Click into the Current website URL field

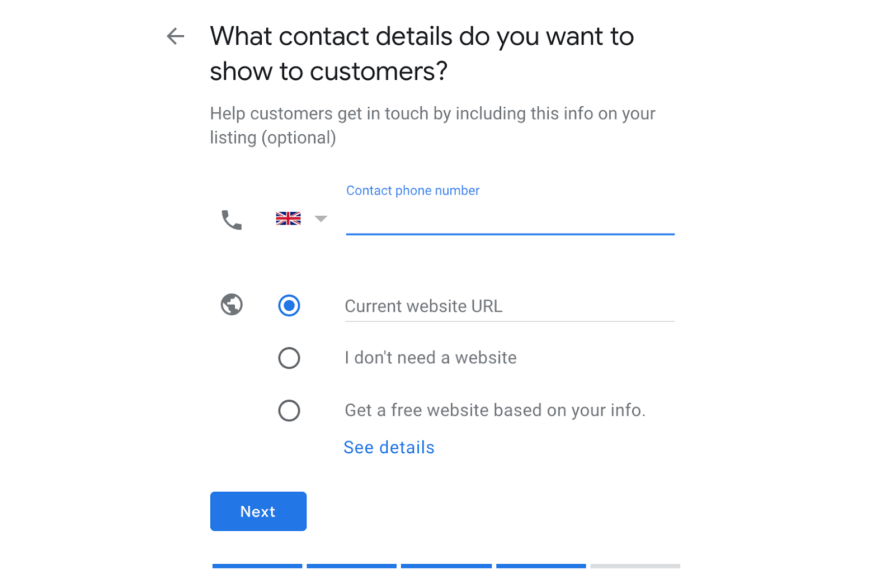tap(509, 306)
